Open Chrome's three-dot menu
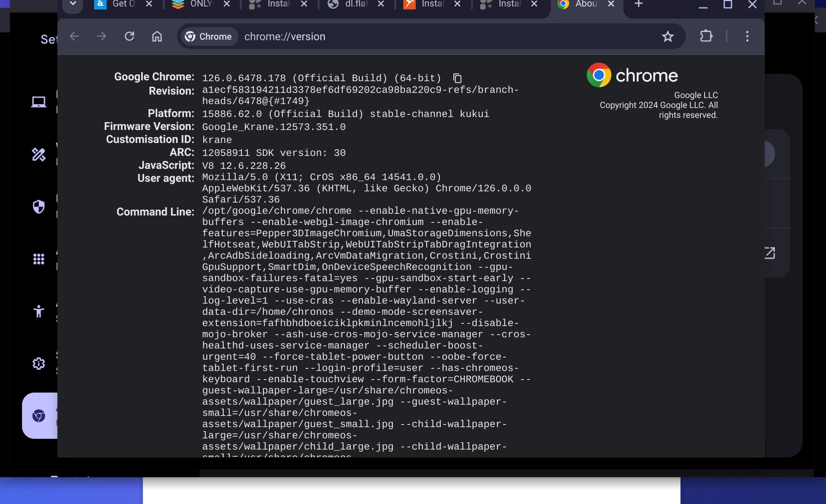This screenshot has width=826, height=504. click(x=747, y=36)
